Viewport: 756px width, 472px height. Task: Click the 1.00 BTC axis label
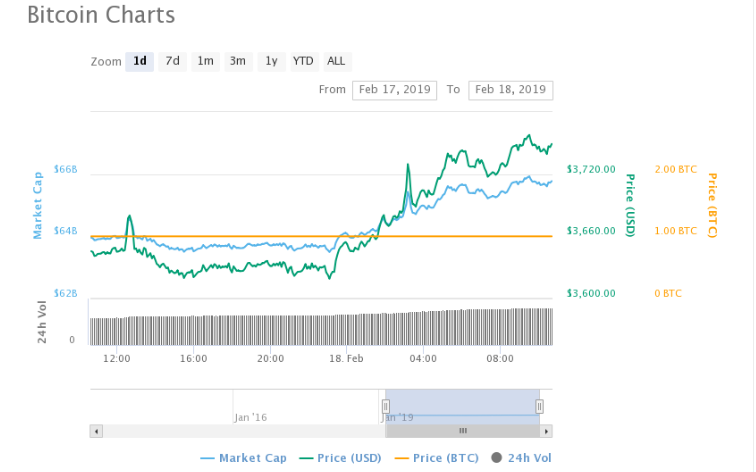click(675, 231)
